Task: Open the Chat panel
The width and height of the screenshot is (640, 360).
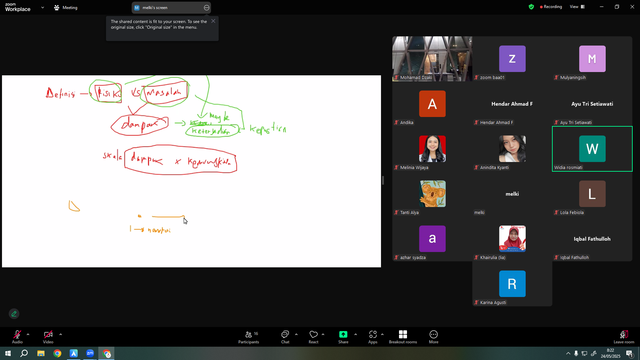Action: click(x=285, y=337)
